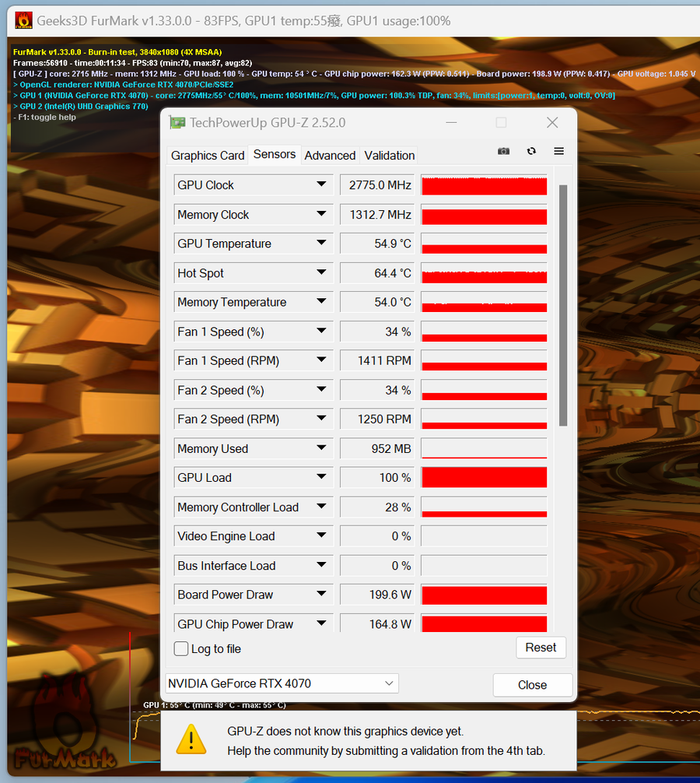Open the GPU Chip Power Draw dropdown
Viewport: 700px width, 783px height.
tap(322, 623)
